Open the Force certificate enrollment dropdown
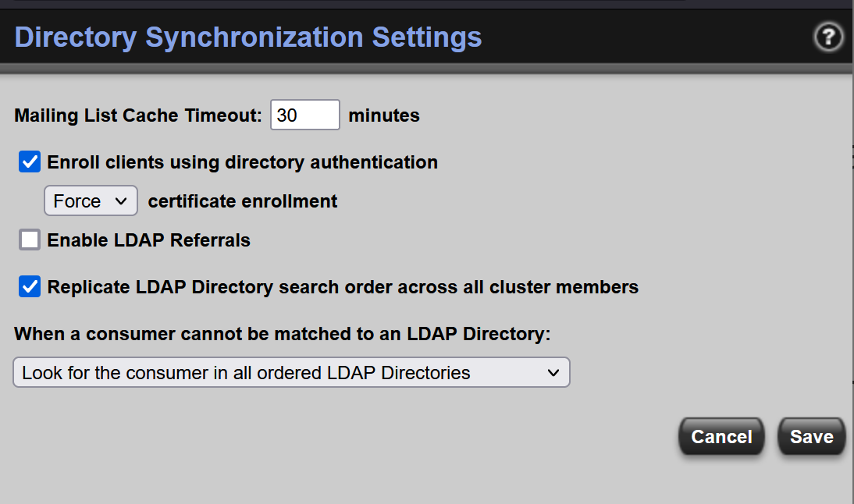 (x=91, y=201)
